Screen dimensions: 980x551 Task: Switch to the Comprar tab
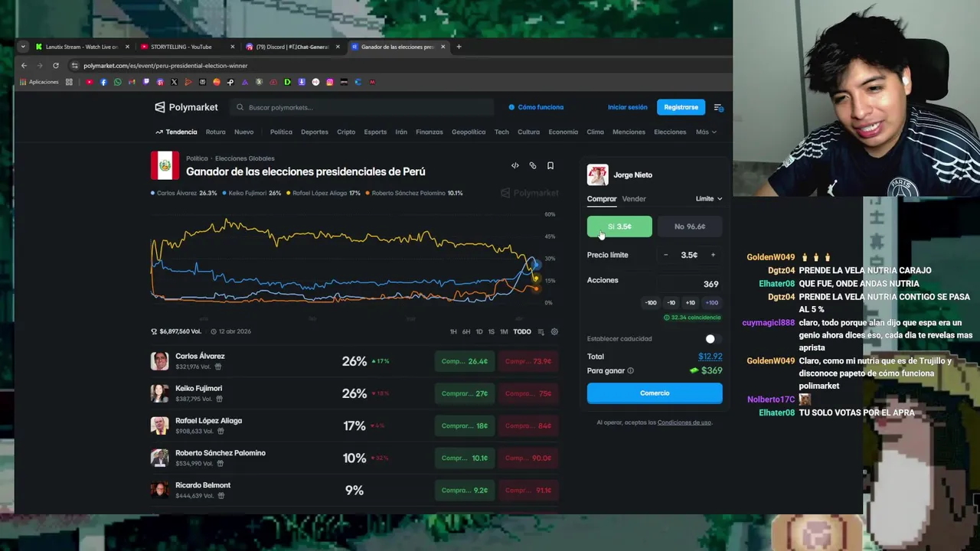pyautogui.click(x=601, y=199)
